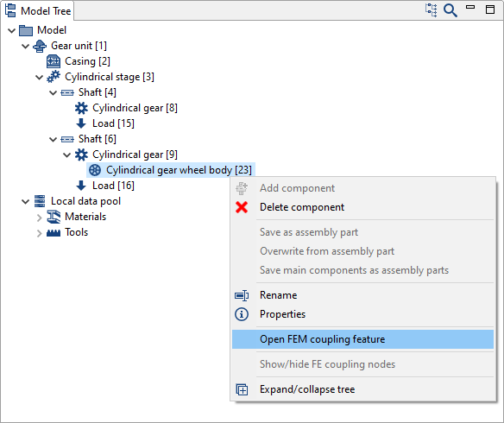504x423 pixels.
Task: Click Save main components as assembly parts
Action: pyautogui.click(x=362, y=270)
